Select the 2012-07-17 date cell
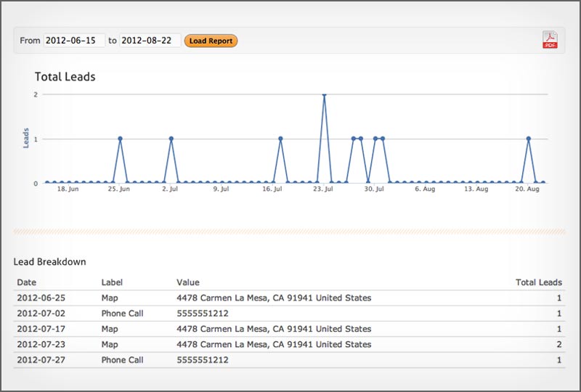581x392 pixels. click(x=41, y=329)
